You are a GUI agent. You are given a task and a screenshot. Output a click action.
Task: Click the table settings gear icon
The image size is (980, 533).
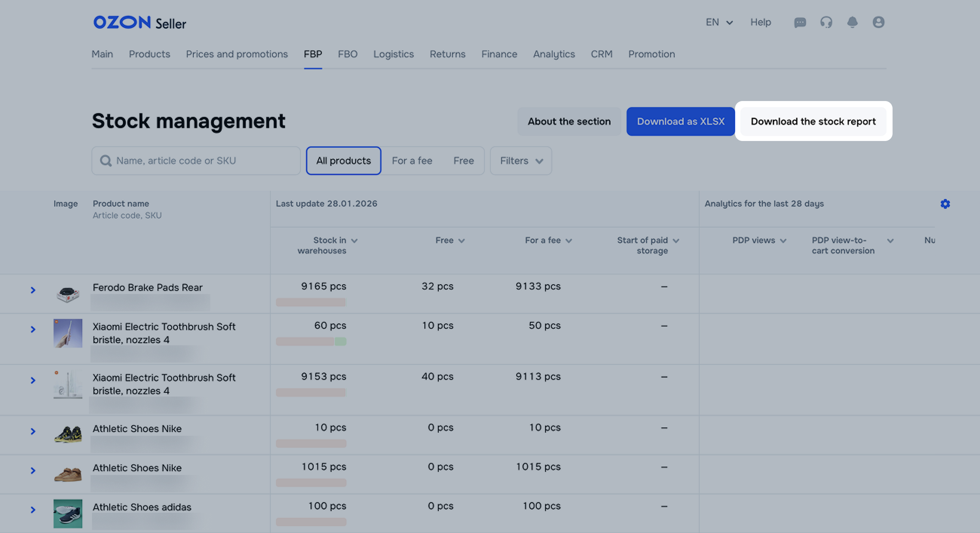945,204
